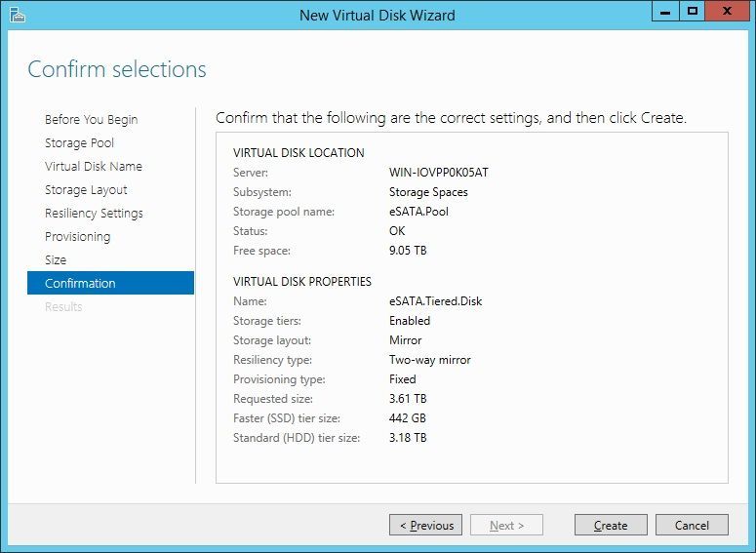Click free space value 9.05 TB
The height and width of the screenshot is (553, 756).
click(408, 251)
